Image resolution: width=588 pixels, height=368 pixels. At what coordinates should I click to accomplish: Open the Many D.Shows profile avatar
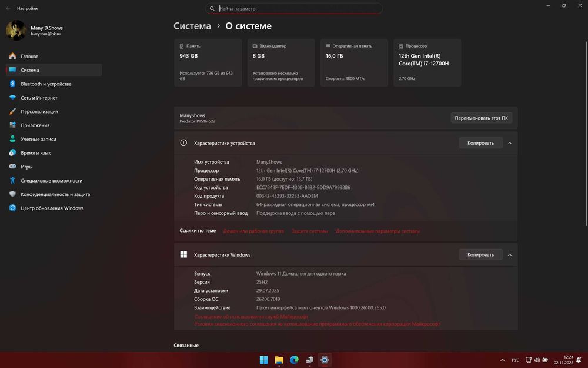click(x=16, y=31)
